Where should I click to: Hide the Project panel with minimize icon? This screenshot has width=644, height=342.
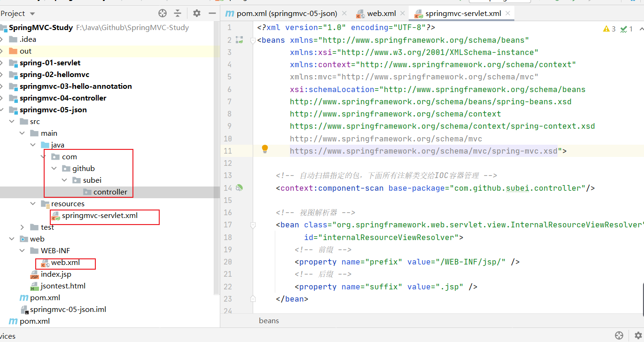pyautogui.click(x=212, y=13)
